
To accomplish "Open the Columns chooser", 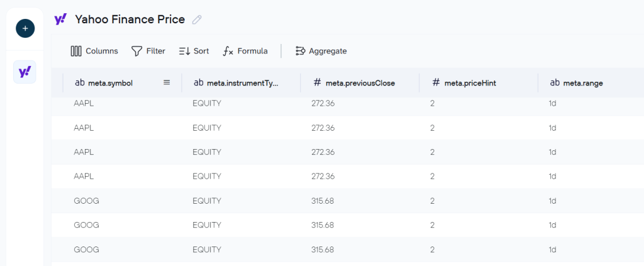I will pyautogui.click(x=94, y=51).
